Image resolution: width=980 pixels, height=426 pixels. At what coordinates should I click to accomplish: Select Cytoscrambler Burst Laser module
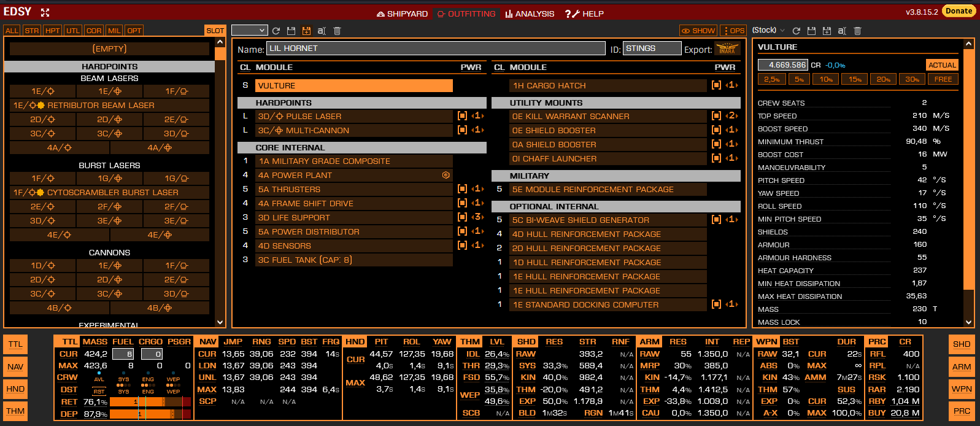point(109,193)
